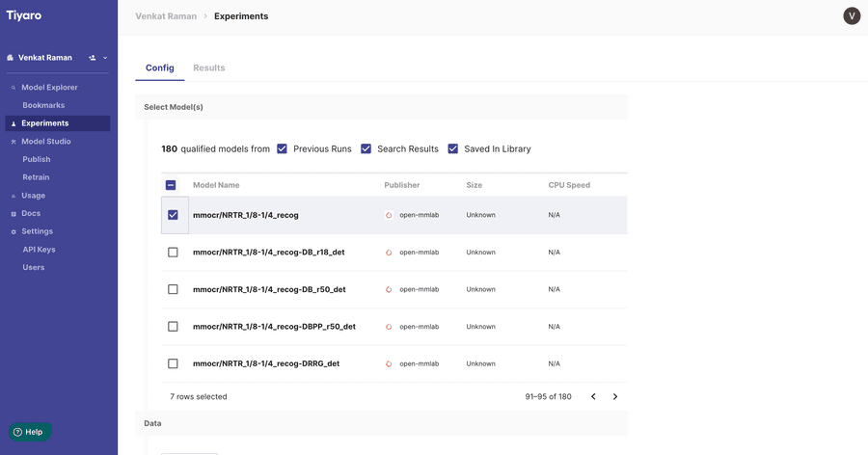This screenshot has width=868, height=455.
Task: Go to Model Studio page
Action: coord(46,142)
